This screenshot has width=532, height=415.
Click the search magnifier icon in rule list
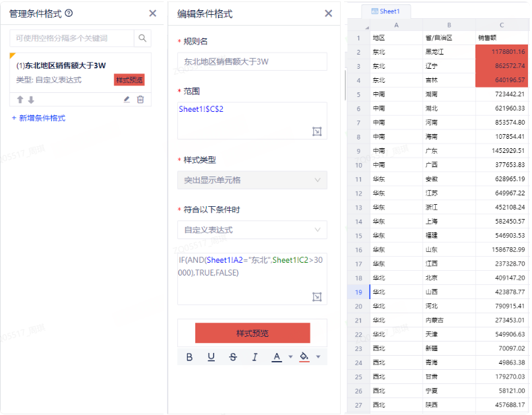(142, 38)
